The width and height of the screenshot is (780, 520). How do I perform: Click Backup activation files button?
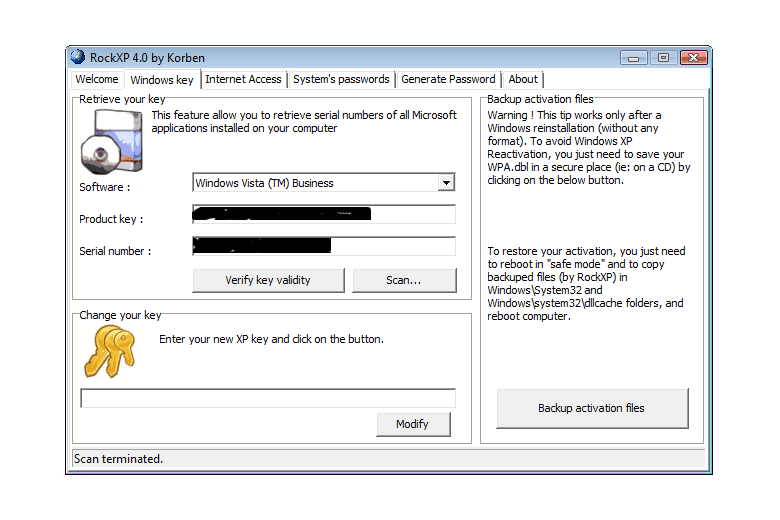pos(592,408)
